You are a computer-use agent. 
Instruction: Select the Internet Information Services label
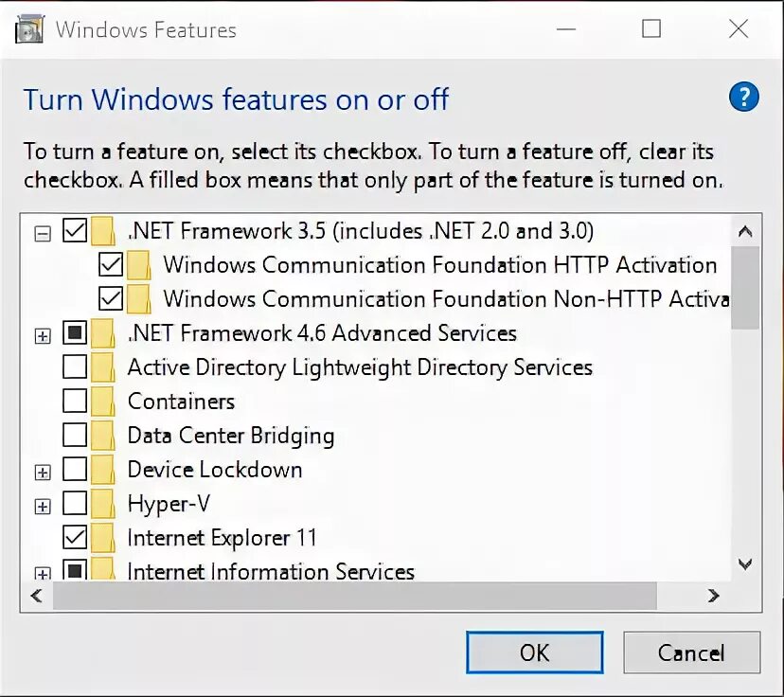tap(271, 572)
